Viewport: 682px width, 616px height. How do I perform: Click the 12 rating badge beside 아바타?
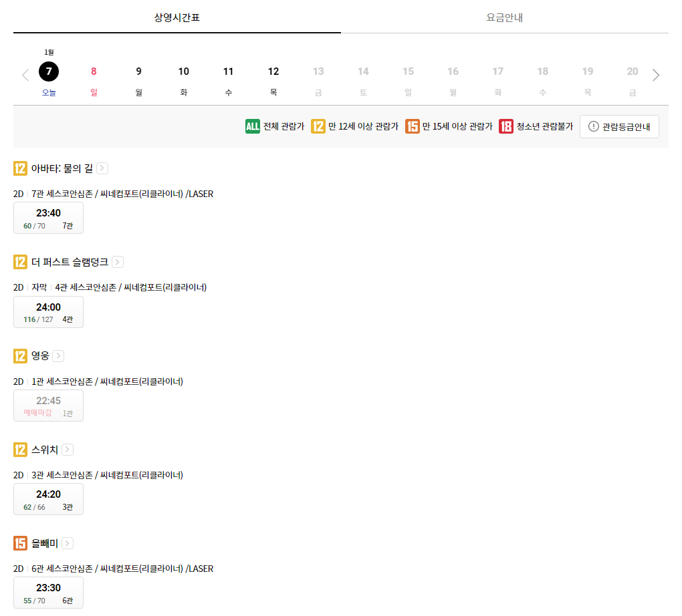[x=20, y=168]
